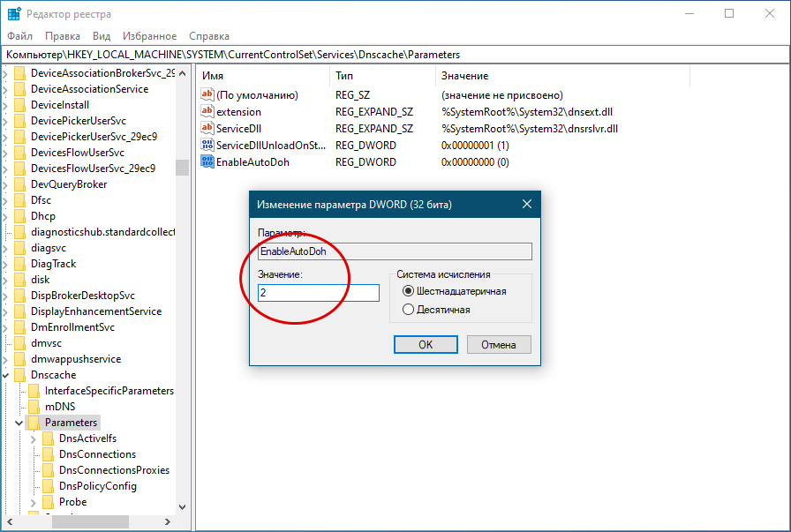Expand the dmwappushservice tree node
The image size is (791, 532).
(x=5, y=360)
